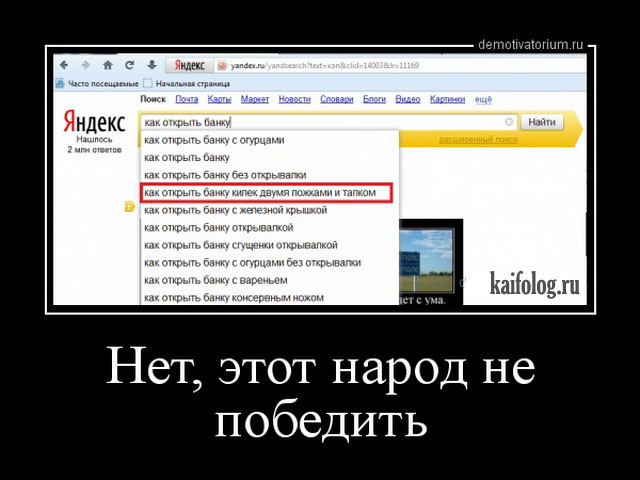
Task: Choose suggestion как открыть банку консервным ножом
Action: [x=269, y=298]
